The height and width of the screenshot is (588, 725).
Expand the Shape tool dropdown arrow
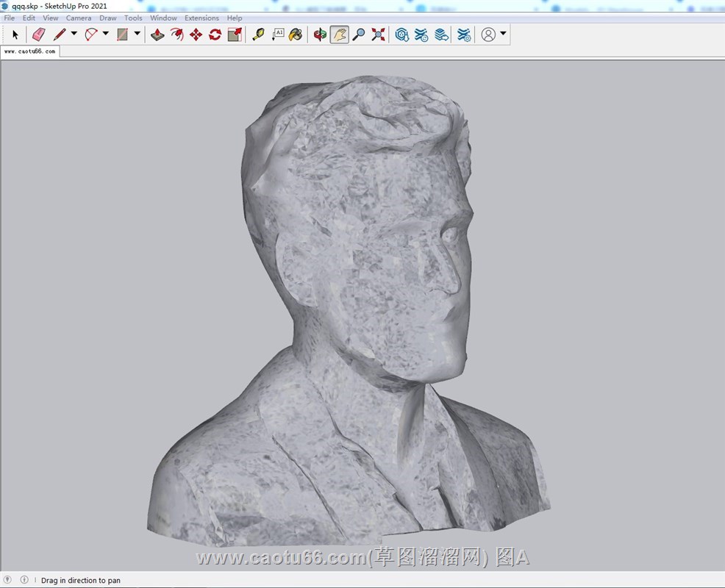[x=137, y=33]
